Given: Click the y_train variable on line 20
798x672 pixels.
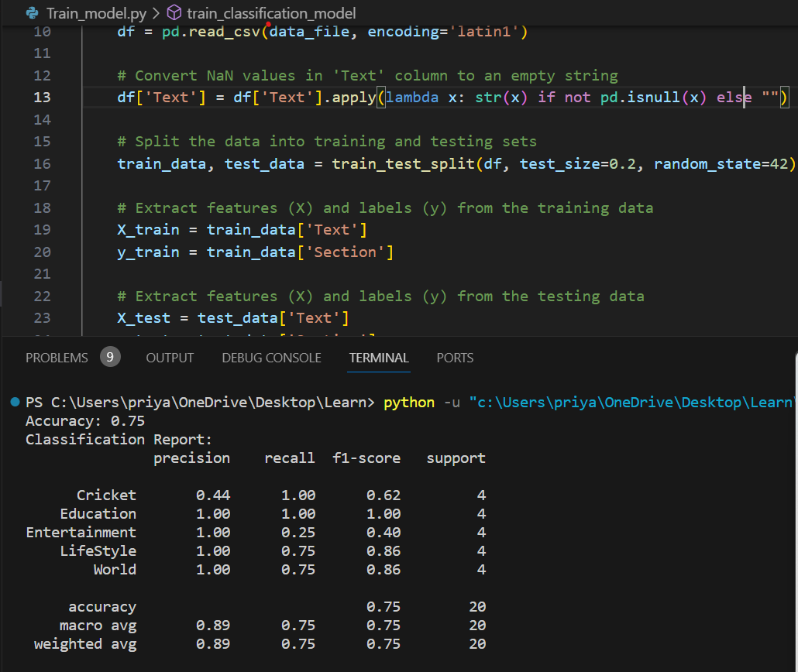Looking at the screenshot, I should coord(148,252).
